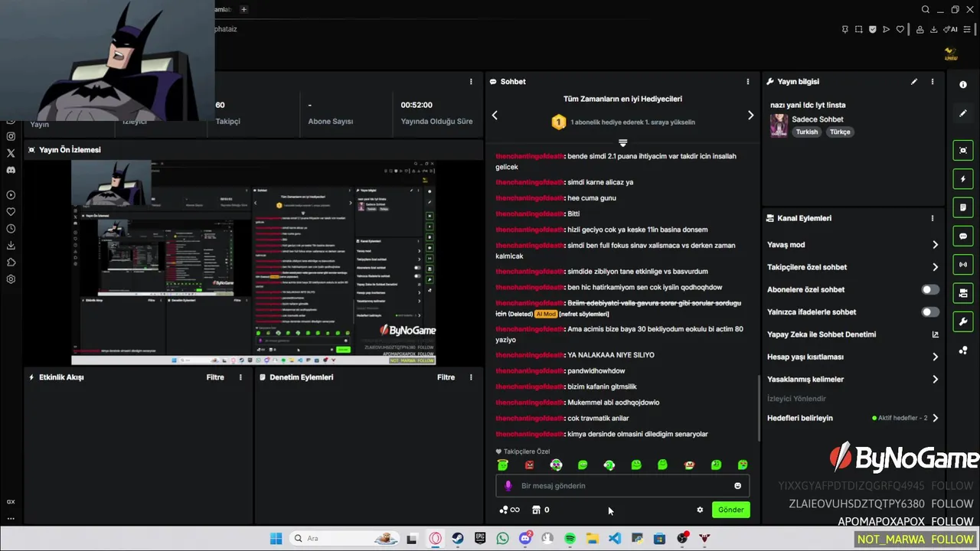This screenshot has height=551, width=980.
Task: Click the purple microphone icon in chat input
Action: [508, 486]
